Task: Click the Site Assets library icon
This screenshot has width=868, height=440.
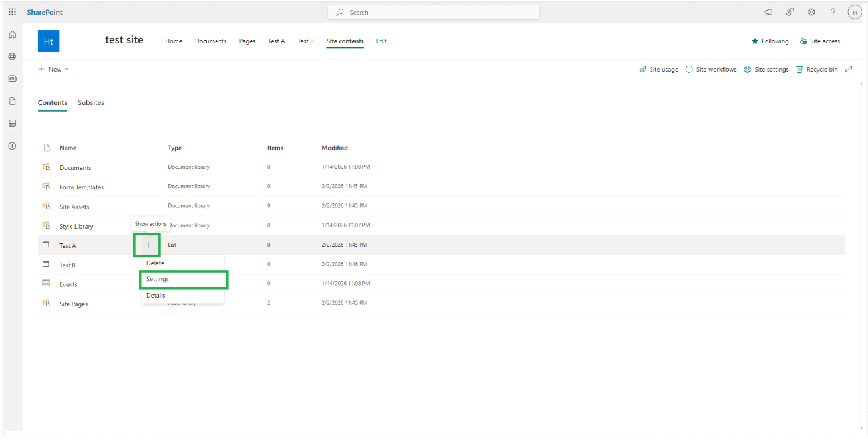Action: click(x=46, y=206)
